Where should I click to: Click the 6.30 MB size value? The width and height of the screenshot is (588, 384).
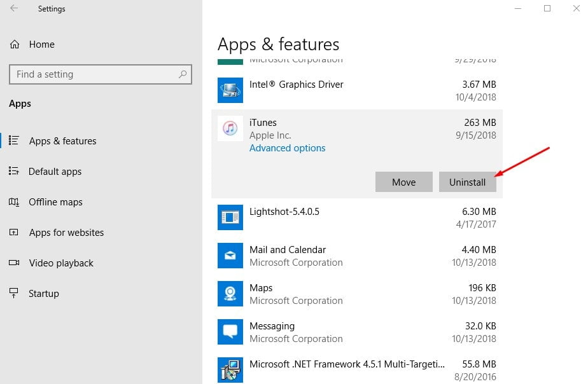pyautogui.click(x=479, y=212)
